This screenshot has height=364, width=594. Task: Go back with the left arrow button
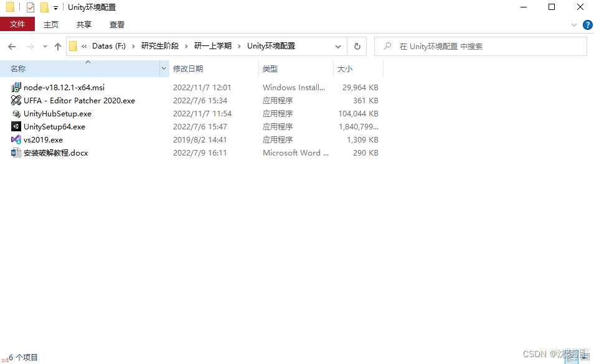(x=12, y=47)
